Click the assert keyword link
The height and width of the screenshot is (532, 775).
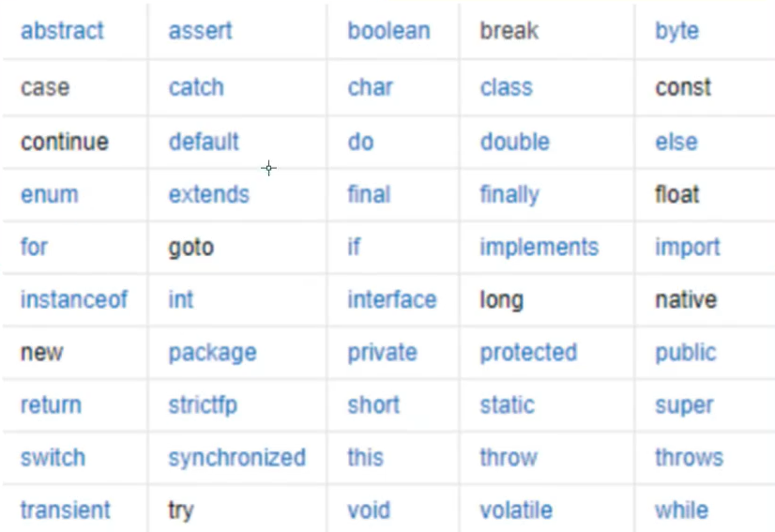click(x=200, y=31)
